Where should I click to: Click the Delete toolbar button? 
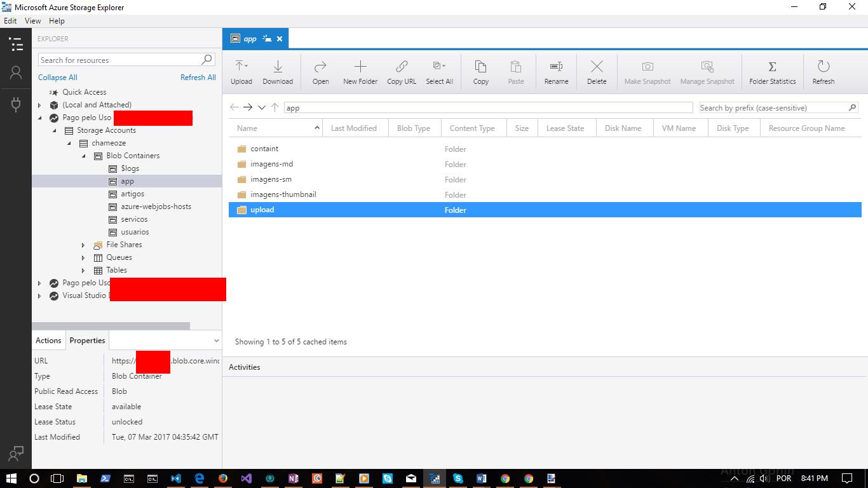tap(597, 72)
